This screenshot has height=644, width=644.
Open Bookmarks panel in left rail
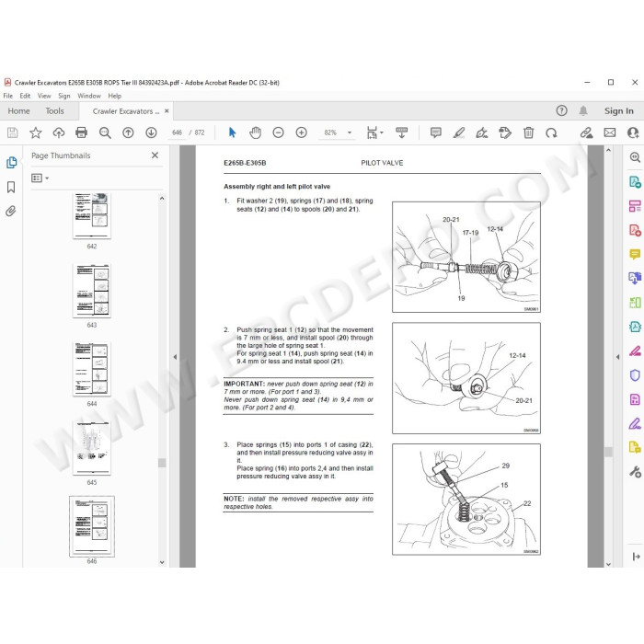[x=11, y=188]
